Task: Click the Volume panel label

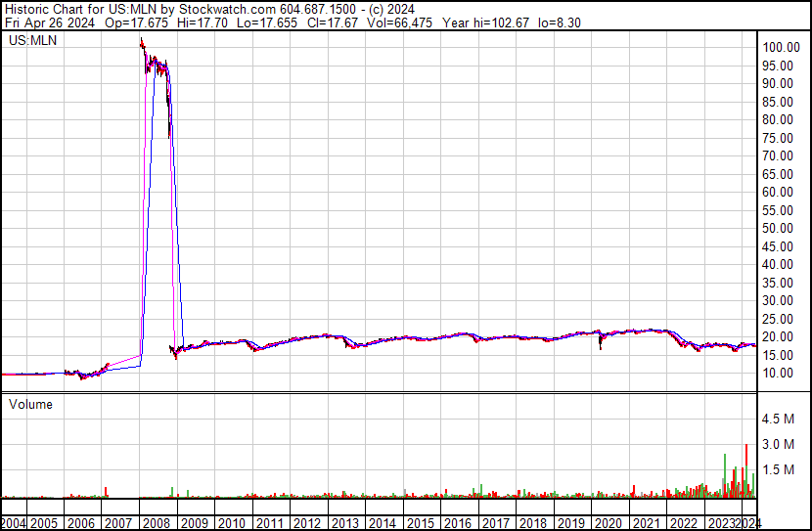Action: pyautogui.click(x=30, y=404)
